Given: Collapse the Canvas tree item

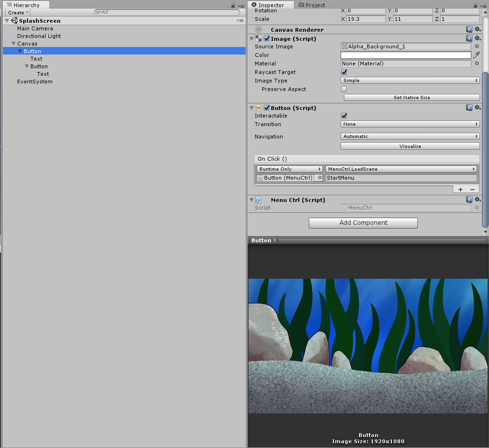Looking at the screenshot, I should pyautogui.click(x=14, y=44).
